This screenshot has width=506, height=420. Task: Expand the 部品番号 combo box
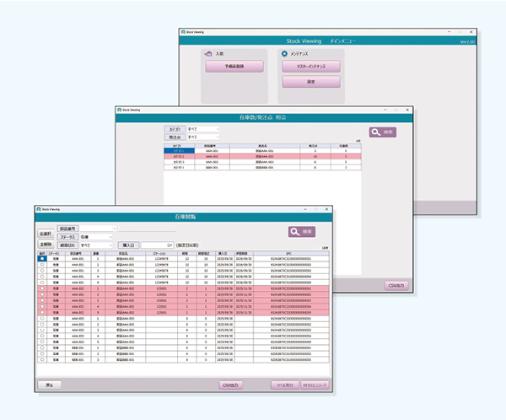pyautogui.click(x=113, y=228)
